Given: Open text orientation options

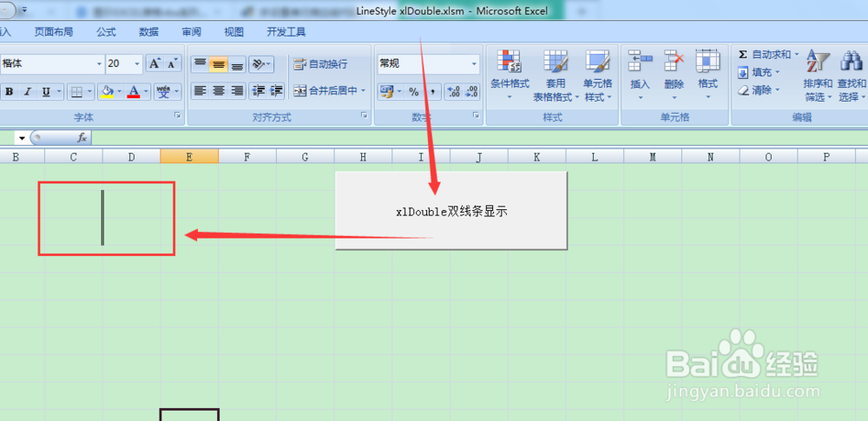Looking at the screenshot, I should [x=260, y=64].
